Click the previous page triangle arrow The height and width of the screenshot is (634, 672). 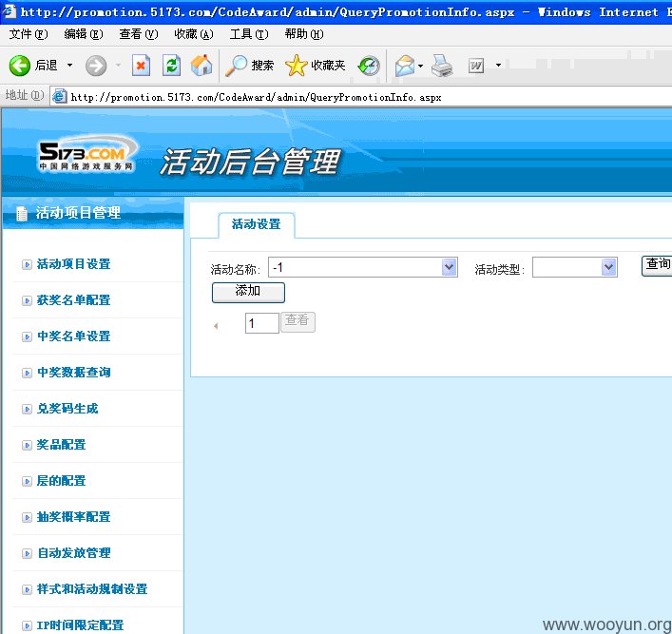pyautogui.click(x=216, y=326)
